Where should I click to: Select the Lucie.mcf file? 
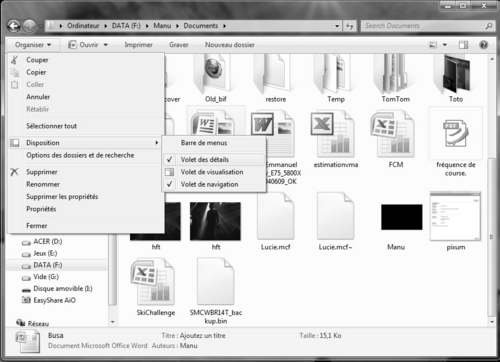(x=275, y=221)
